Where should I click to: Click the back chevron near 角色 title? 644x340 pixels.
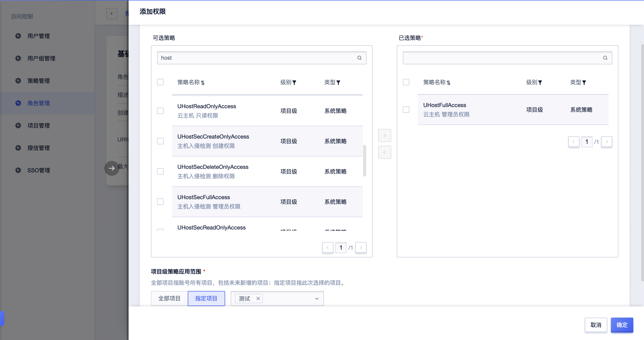coord(112,13)
